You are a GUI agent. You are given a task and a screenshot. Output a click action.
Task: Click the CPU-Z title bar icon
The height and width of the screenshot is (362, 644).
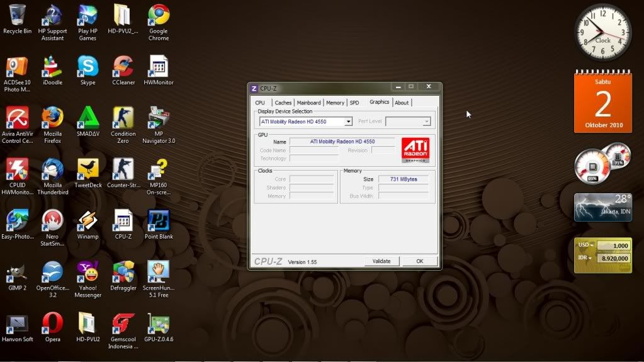(x=254, y=88)
